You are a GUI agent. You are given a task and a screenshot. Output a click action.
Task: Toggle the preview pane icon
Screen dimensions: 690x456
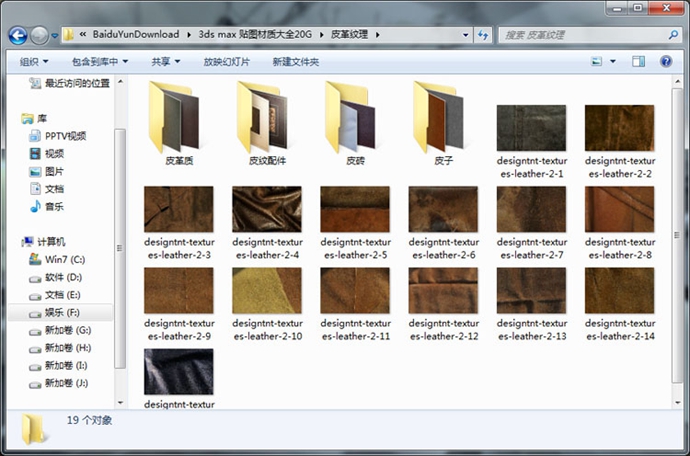(638, 61)
